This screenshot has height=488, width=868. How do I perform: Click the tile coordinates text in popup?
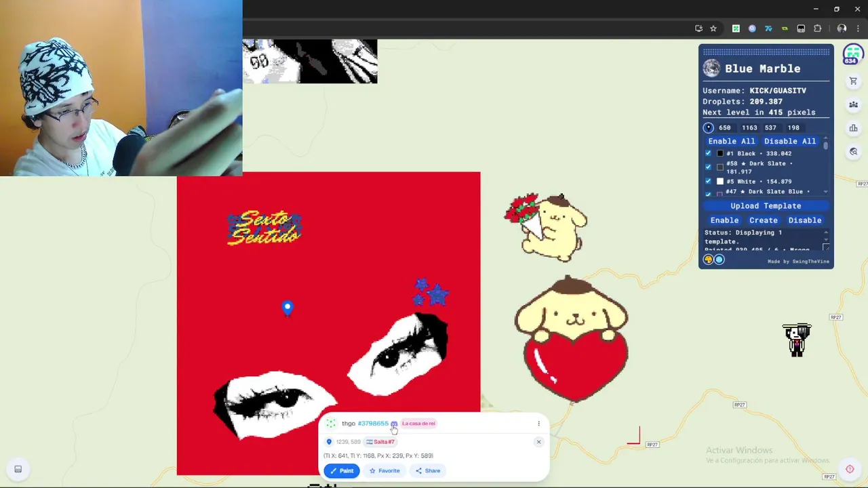378,455
